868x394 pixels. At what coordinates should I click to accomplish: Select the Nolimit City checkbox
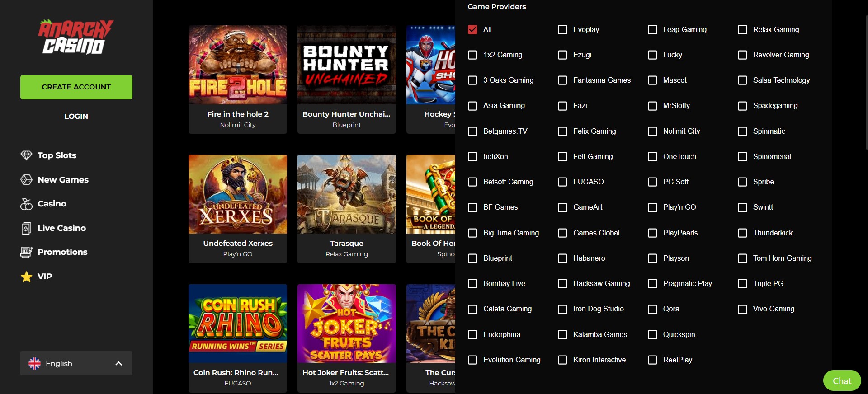(653, 131)
